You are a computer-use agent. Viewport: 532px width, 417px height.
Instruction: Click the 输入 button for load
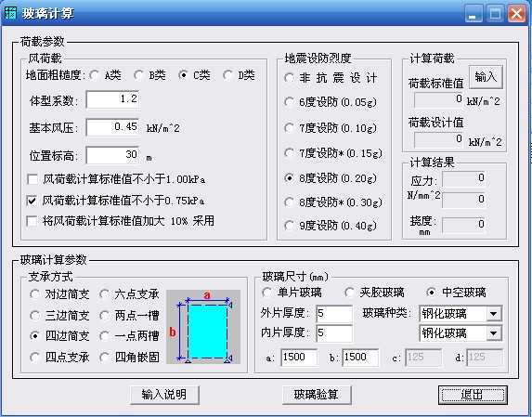pos(486,77)
